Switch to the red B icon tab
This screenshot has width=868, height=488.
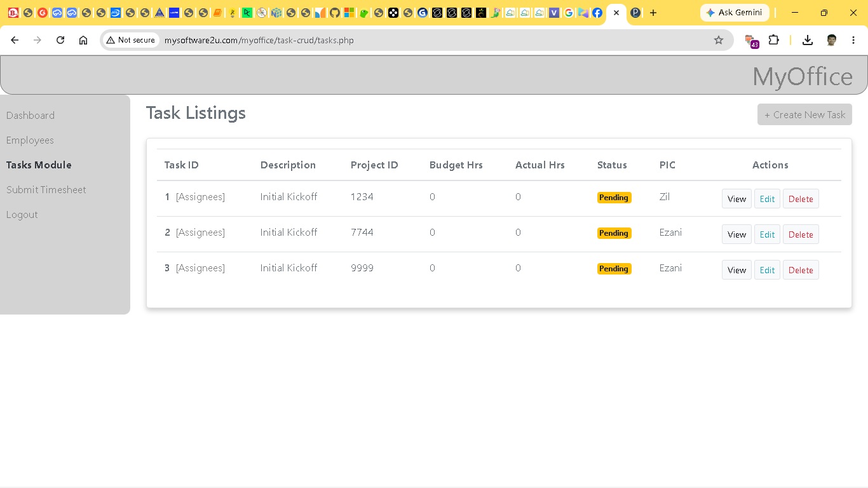coord(13,13)
